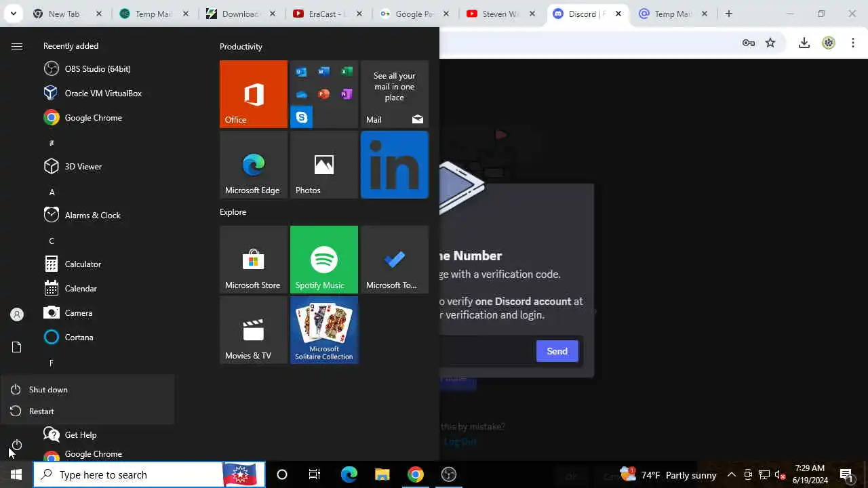Open Microsoft To Do tile
868x488 pixels.
[395, 260]
